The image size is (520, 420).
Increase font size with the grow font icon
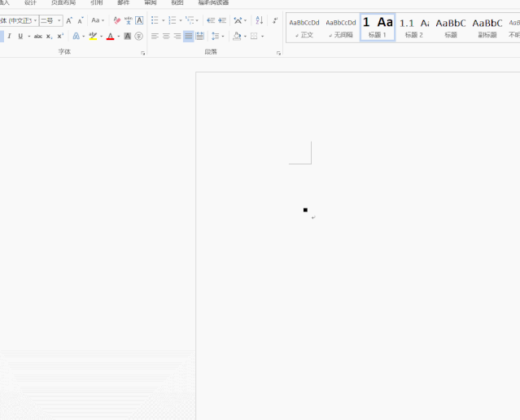point(69,20)
